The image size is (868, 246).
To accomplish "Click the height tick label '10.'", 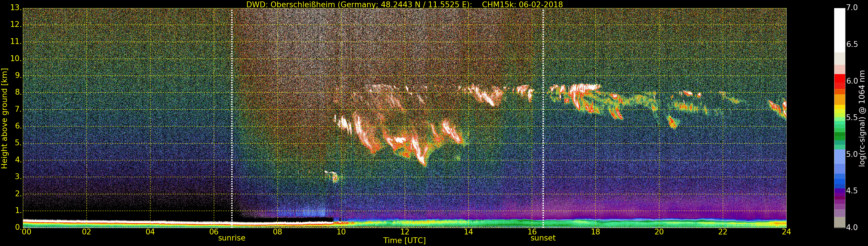I will tap(16, 58).
